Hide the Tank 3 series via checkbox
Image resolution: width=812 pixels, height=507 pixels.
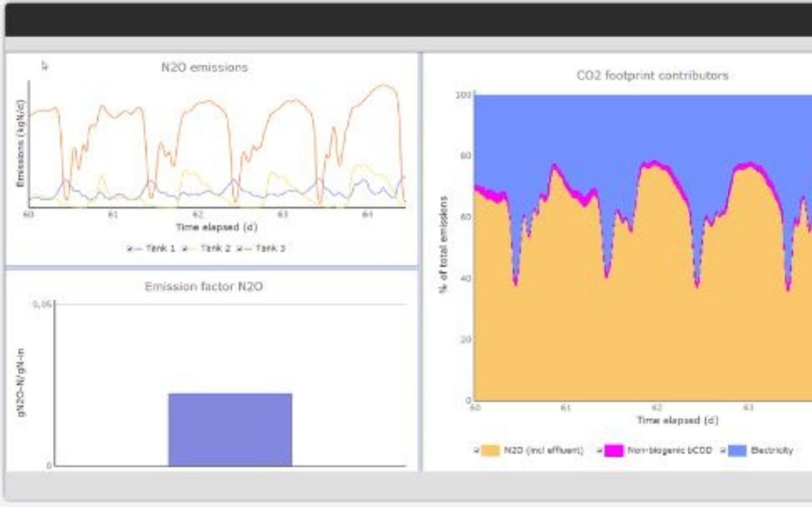click(239, 249)
